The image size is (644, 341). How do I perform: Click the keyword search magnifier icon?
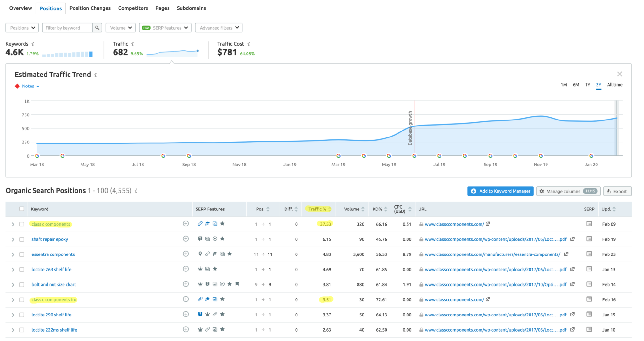[97, 28]
